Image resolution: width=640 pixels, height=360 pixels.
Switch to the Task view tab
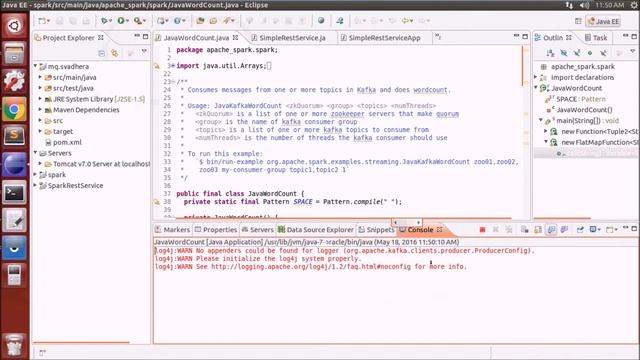[x=596, y=38]
